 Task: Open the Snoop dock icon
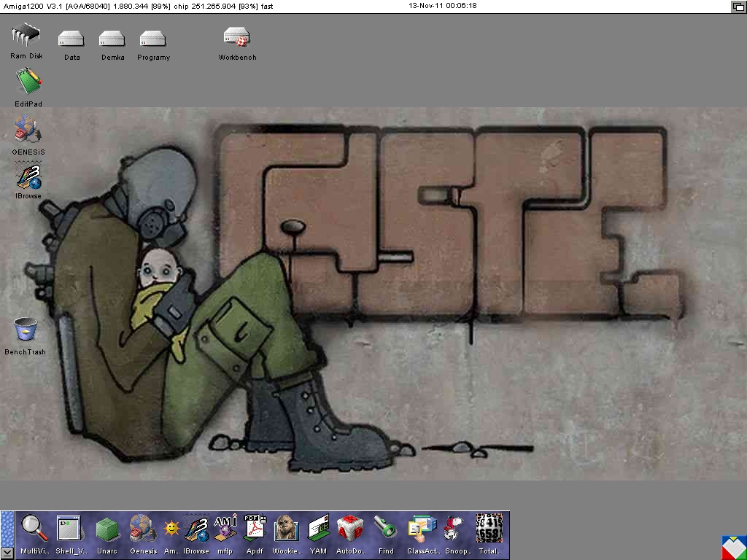tap(454, 529)
